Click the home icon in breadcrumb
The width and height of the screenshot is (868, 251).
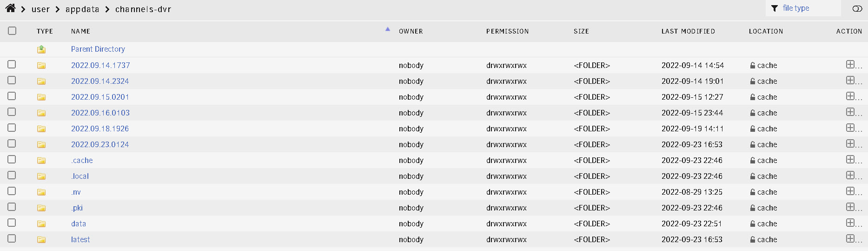point(10,8)
